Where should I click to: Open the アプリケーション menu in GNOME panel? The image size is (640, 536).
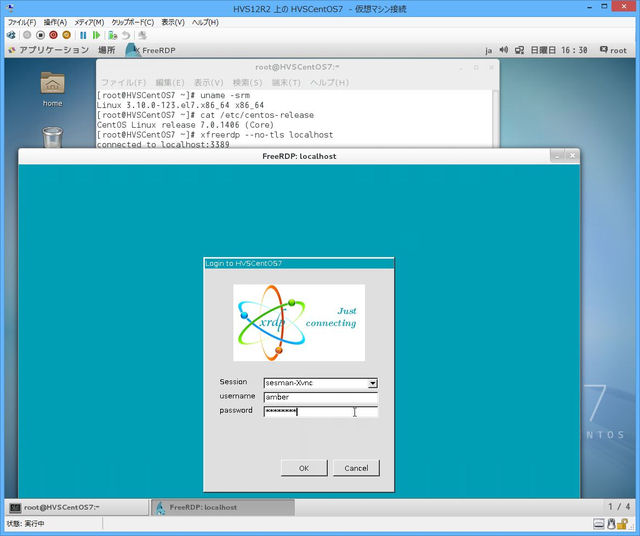[x=52, y=49]
